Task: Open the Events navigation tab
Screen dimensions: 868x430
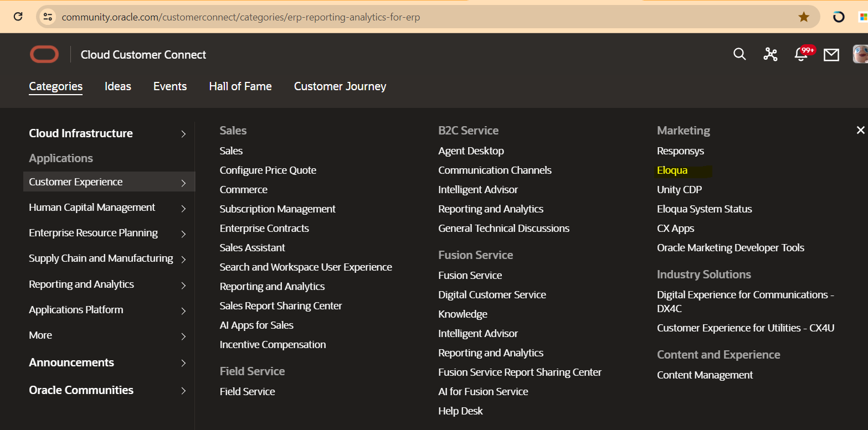Action: 170,86
